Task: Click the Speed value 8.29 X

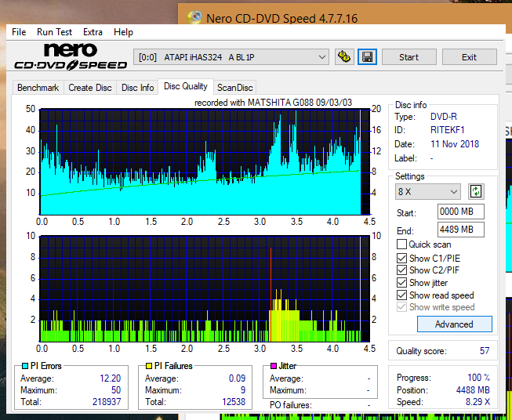Action: [478, 402]
